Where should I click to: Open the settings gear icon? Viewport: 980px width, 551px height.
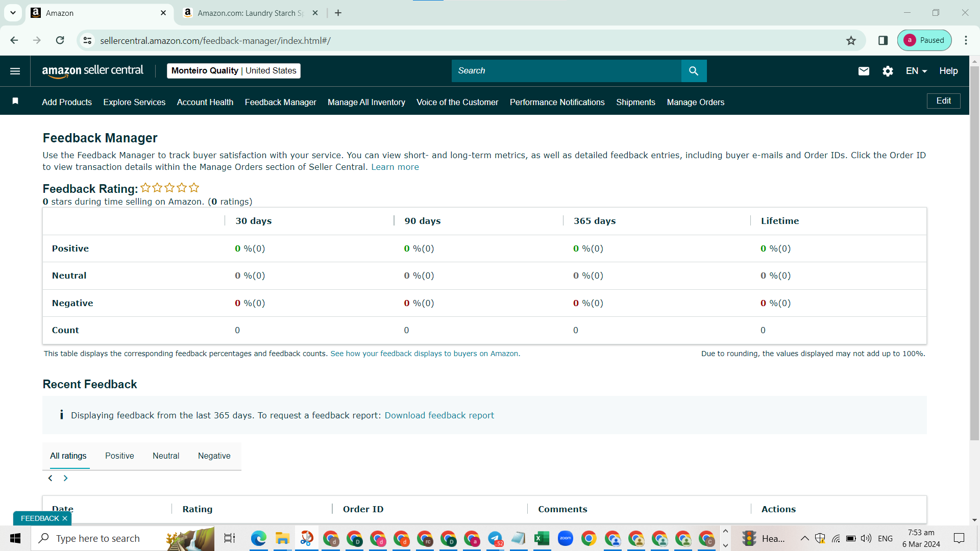click(888, 71)
